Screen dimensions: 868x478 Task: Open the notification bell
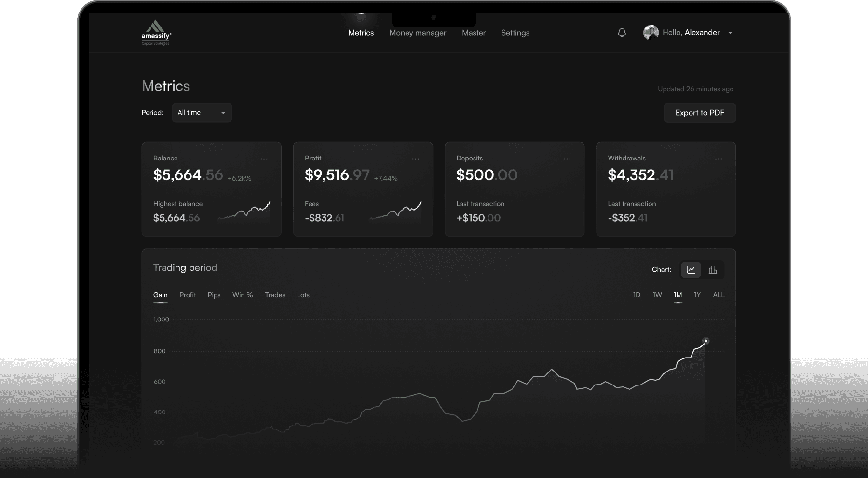tap(622, 32)
